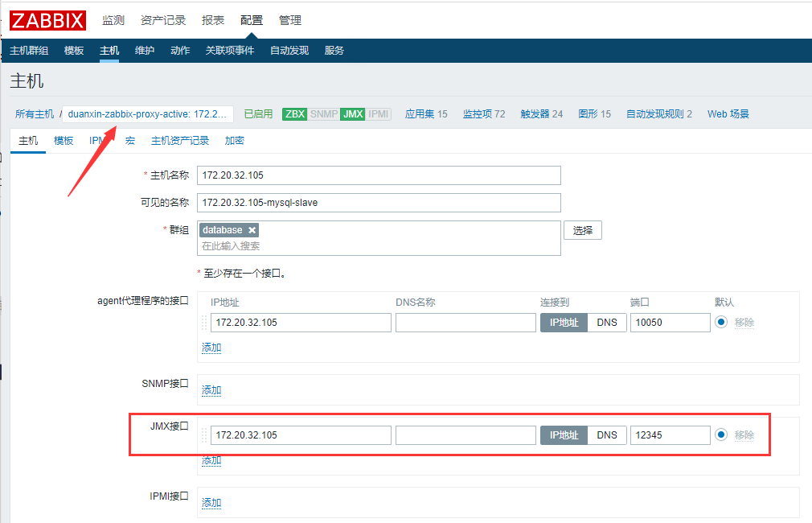Viewport: 812px width, 523px height.
Task: Open 图形 15 link
Action: coord(594,114)
